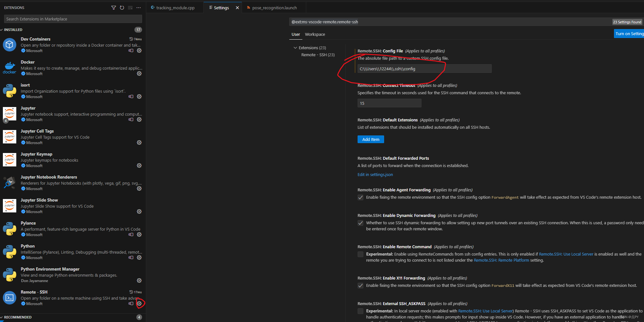The image size is (644, 322).
Task: Open Jupyter Keymap manage gear
Action: [139, 165]
